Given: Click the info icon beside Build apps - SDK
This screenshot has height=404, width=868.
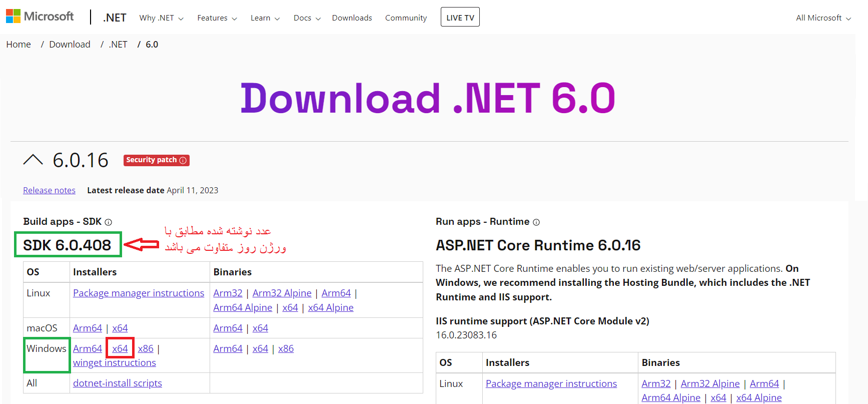Looking at the screenshot, I should point(109,222).
